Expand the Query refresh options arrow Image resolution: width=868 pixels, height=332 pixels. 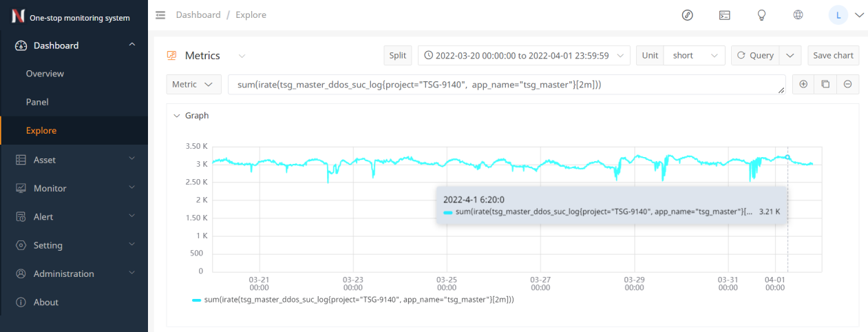click(792, 56)
